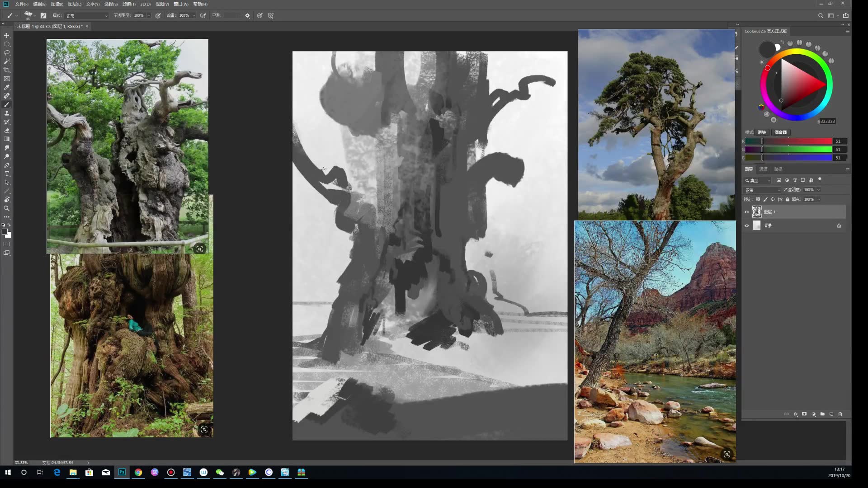
Task: Open the 滤镜(T) menu
Action: click(129, 4)
